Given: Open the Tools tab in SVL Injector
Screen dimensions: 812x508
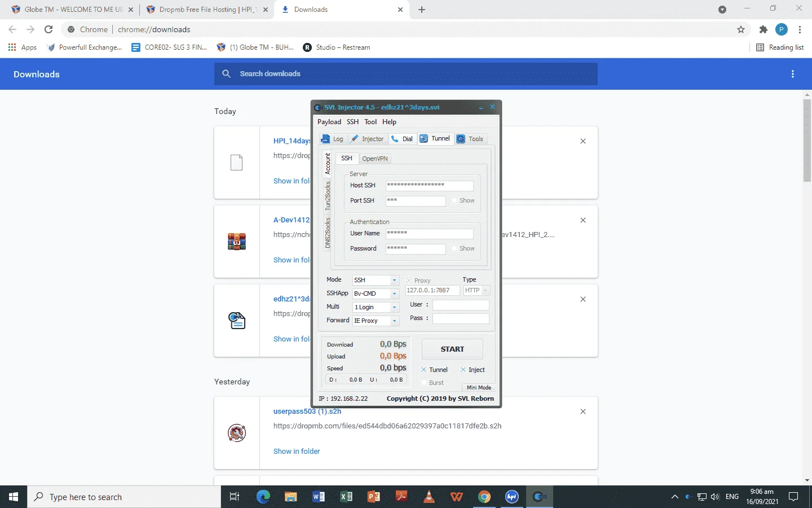Looking at the screenshot, I should [x=470, y=139].
